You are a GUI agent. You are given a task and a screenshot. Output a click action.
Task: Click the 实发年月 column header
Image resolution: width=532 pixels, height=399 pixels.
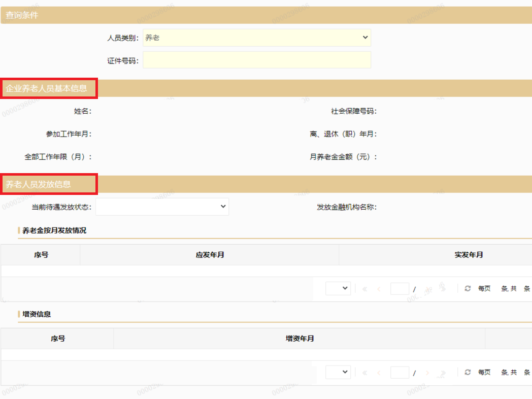[x=469, y=255]
